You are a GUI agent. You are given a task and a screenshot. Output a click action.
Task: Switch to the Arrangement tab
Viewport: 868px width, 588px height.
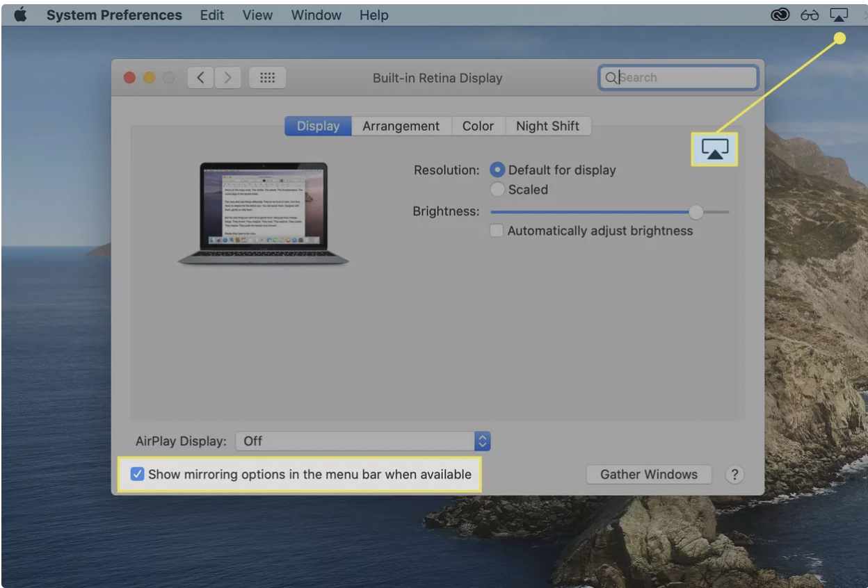[x=401, y=126]
